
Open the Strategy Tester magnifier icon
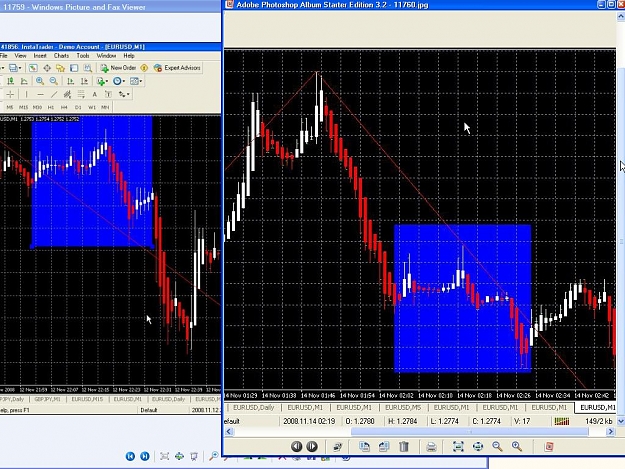(x=88, y=68)
